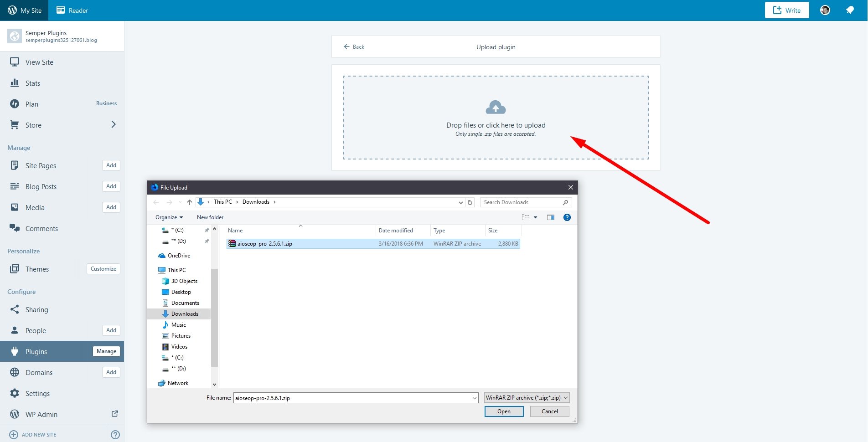Open 3D Objects folder in tree

[x=184, y=281]
